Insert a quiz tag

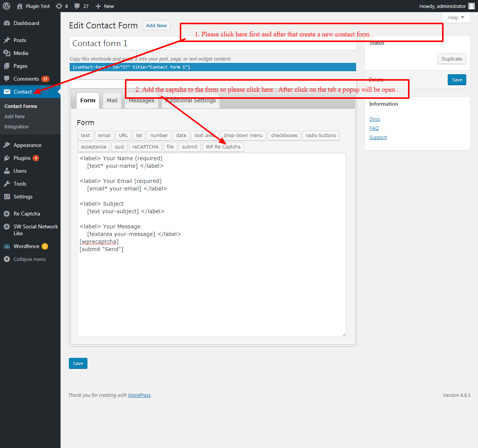119,147
